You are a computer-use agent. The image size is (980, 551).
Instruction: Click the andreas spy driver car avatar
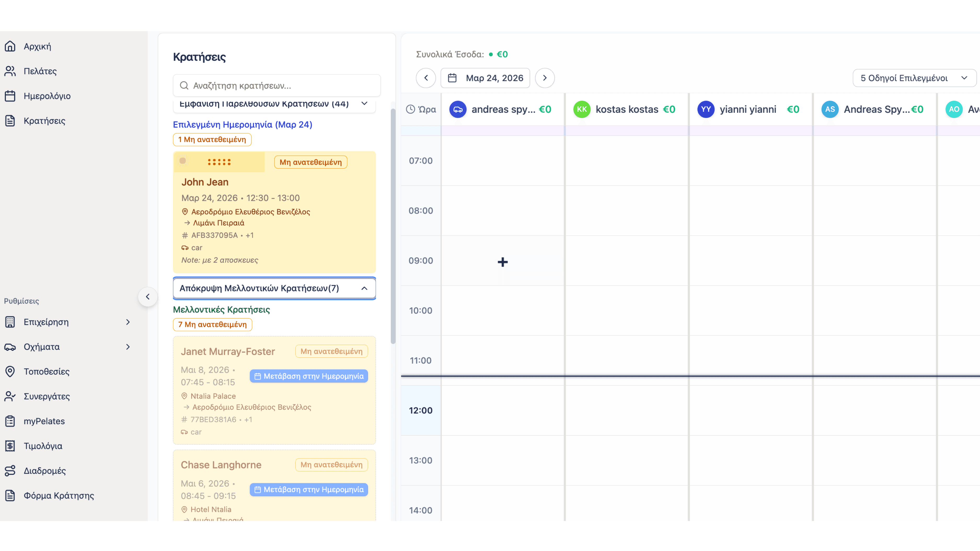click(x=458, y=109)
